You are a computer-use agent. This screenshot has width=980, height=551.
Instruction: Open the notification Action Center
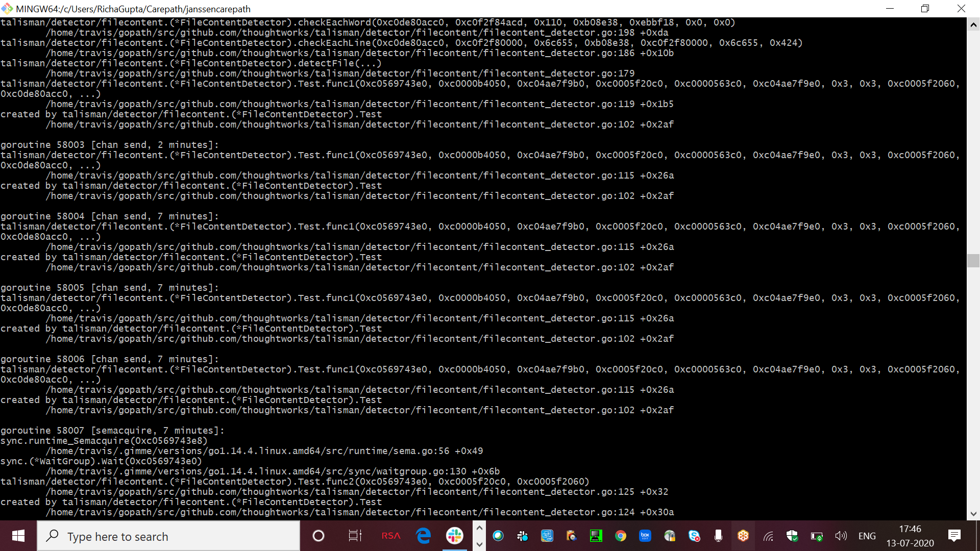(x=954, y=536)
